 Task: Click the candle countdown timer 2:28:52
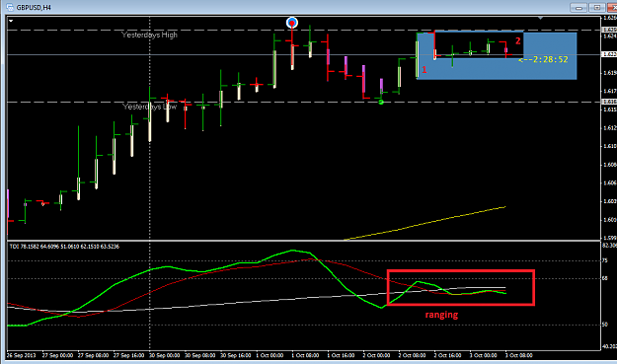pos(543,59)
